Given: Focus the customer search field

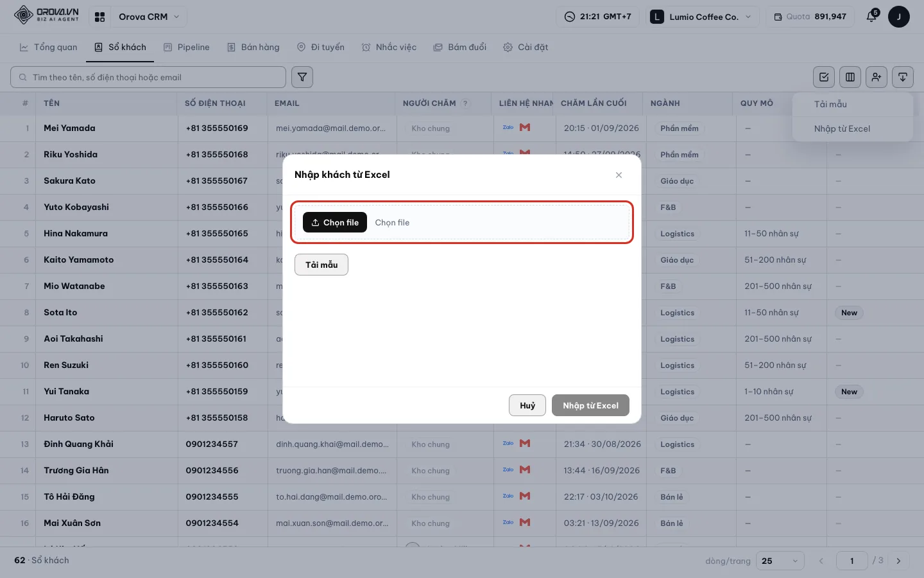Looking at the screenshot, I should (148, 77).
